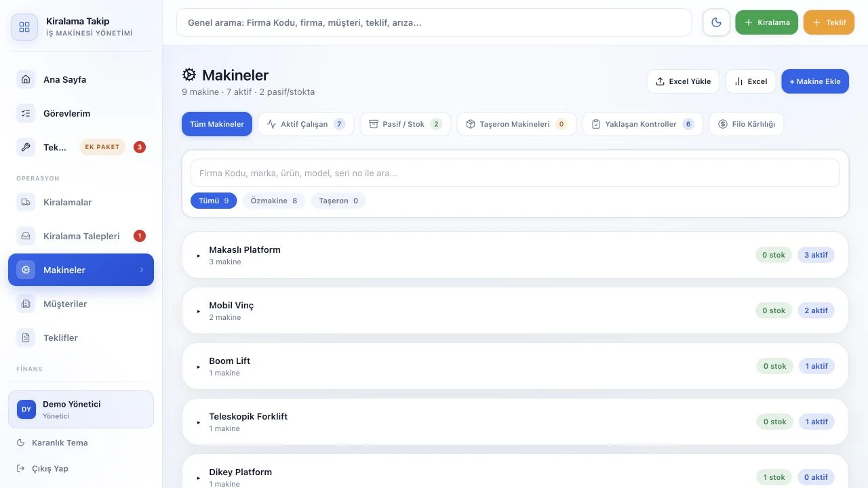Open Müşteriler building icon

click(x=26, y=304)
